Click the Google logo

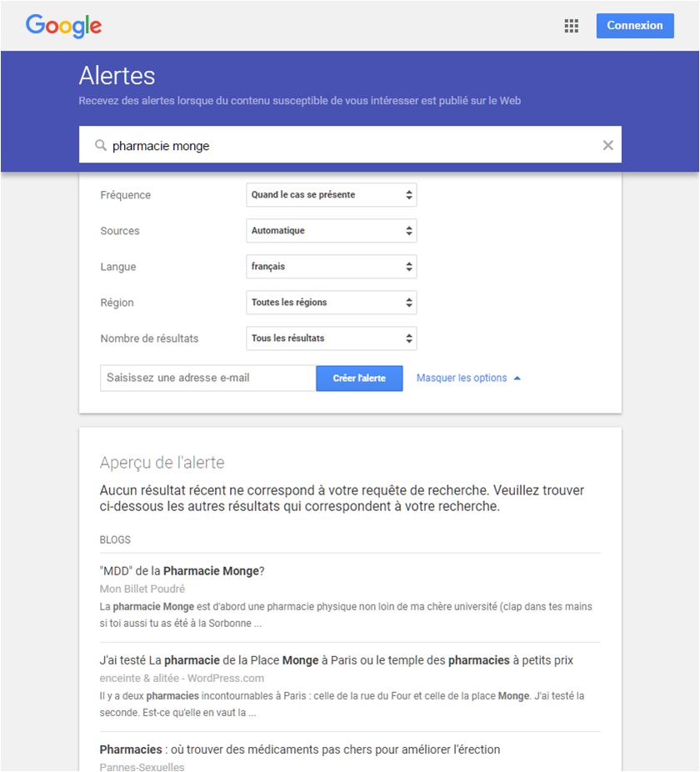tap(63, 26)
